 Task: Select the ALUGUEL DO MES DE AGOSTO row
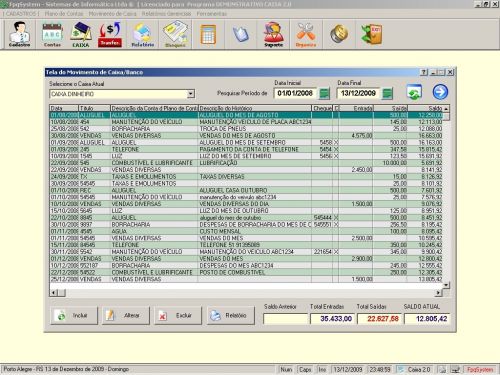coord(246,115)
